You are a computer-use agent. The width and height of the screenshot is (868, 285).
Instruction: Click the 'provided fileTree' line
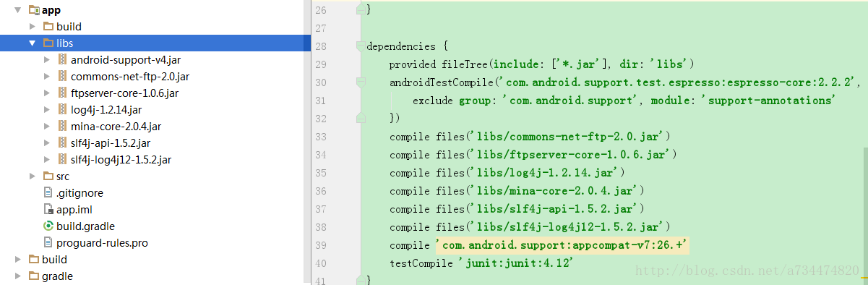click(542, 64)
